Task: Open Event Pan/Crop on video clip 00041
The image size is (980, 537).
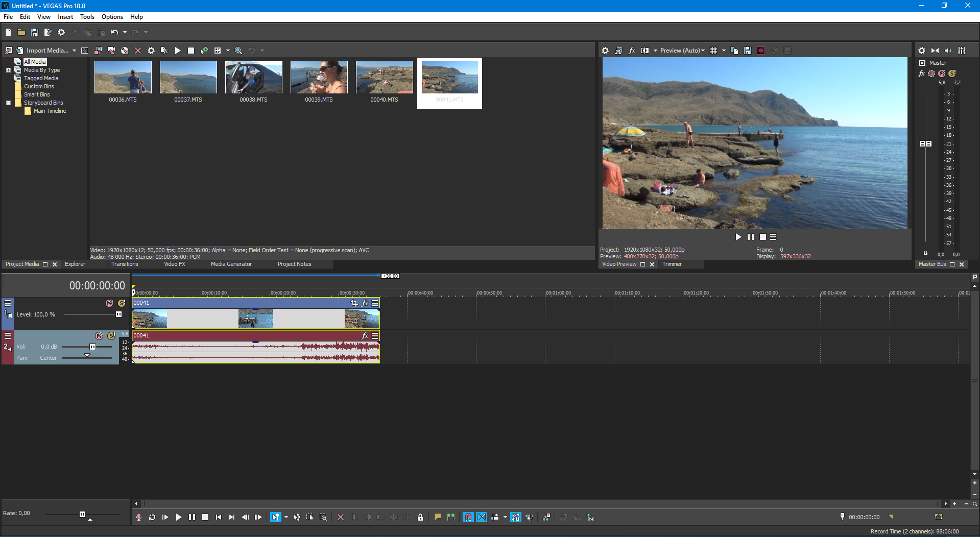Action: 354,303
